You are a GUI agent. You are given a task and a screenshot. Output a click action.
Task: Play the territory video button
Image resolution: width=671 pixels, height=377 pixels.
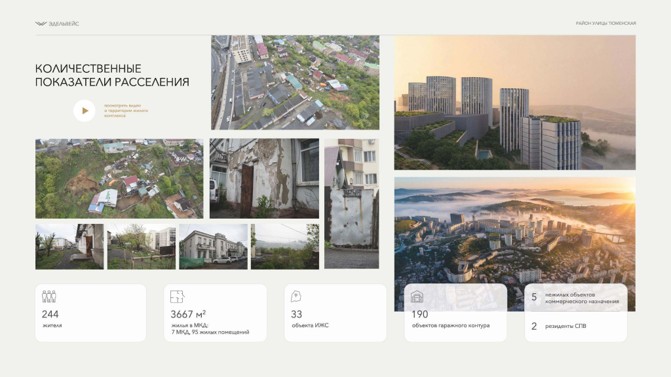(84, 110)
